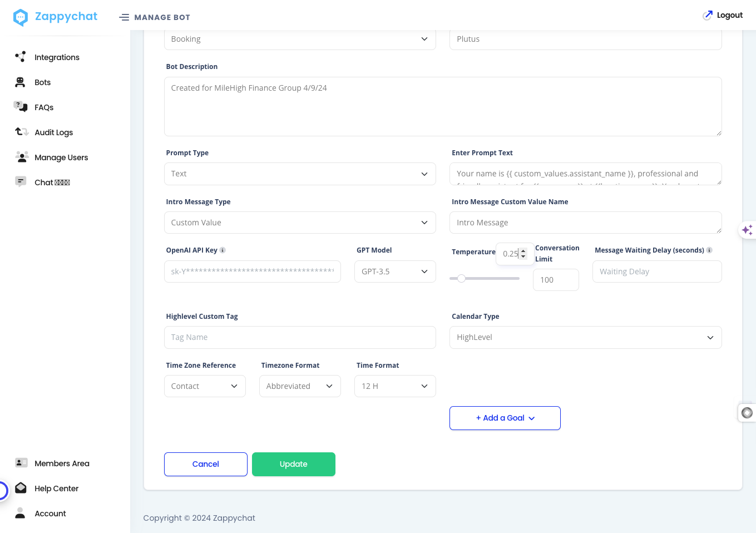Click the Conversation Limit field showing 100

pyautogui.click(x=556, y=280)
